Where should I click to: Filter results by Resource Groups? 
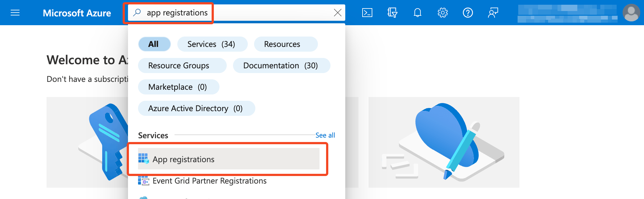pos(182,65)
